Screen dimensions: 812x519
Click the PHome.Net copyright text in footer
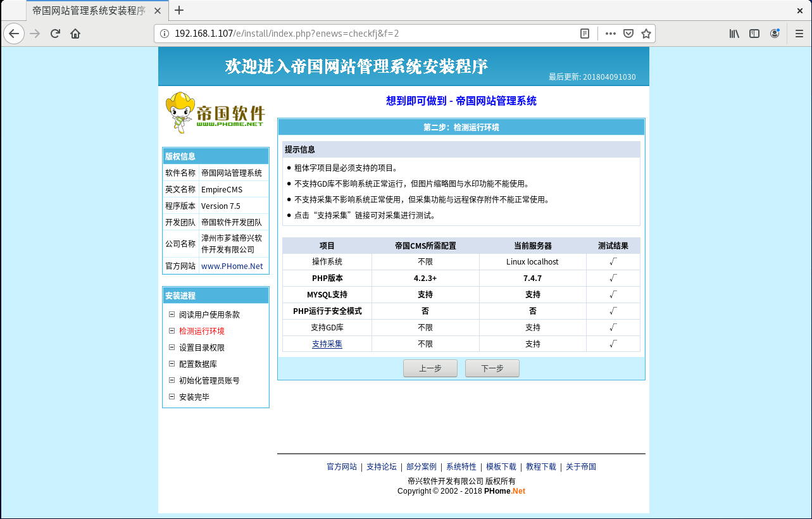coord(504,491)
